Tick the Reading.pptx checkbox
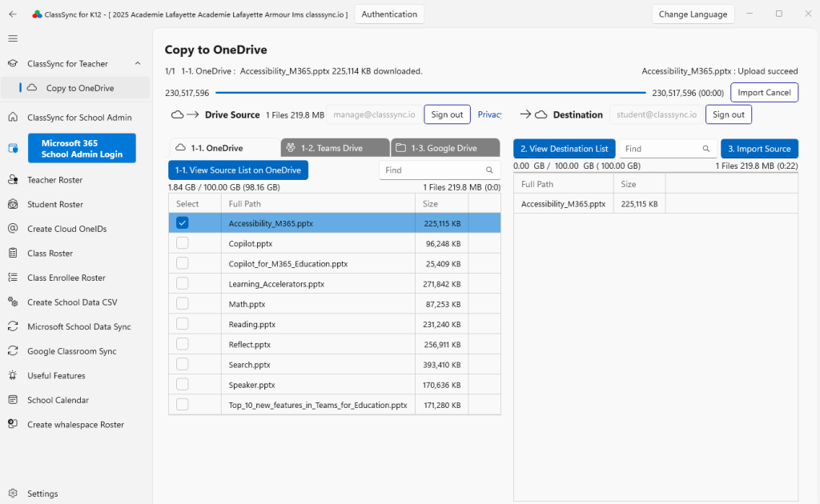Screen dimensions: 820x504 coord(182,324)
